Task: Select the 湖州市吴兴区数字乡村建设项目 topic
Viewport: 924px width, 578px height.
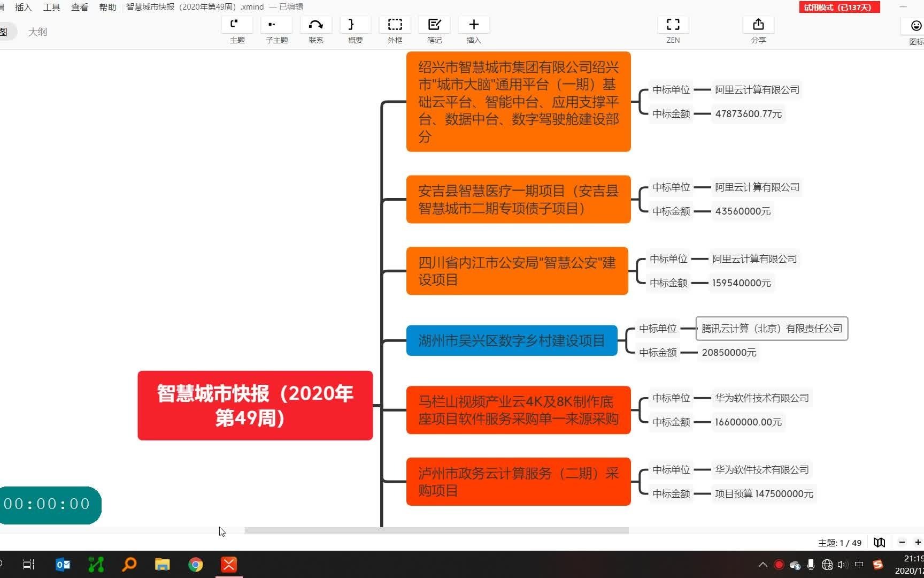Action: click(x=512, y=340)
